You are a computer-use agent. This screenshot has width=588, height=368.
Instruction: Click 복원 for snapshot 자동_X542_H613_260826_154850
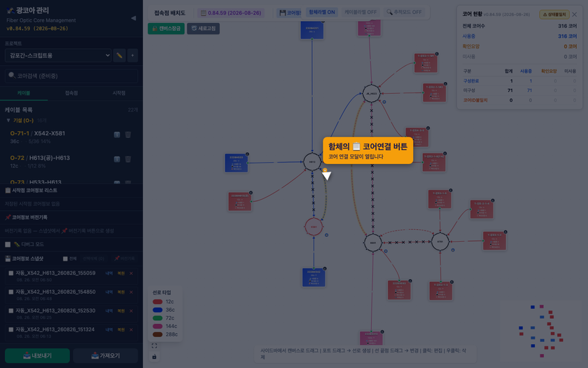(120, 292)
